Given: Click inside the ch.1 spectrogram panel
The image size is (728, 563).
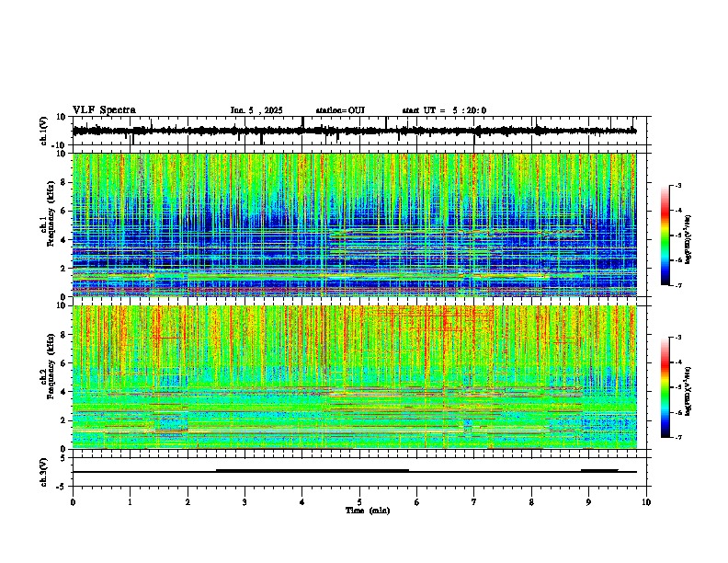Looking at the screenshot, I should [355, 224].
